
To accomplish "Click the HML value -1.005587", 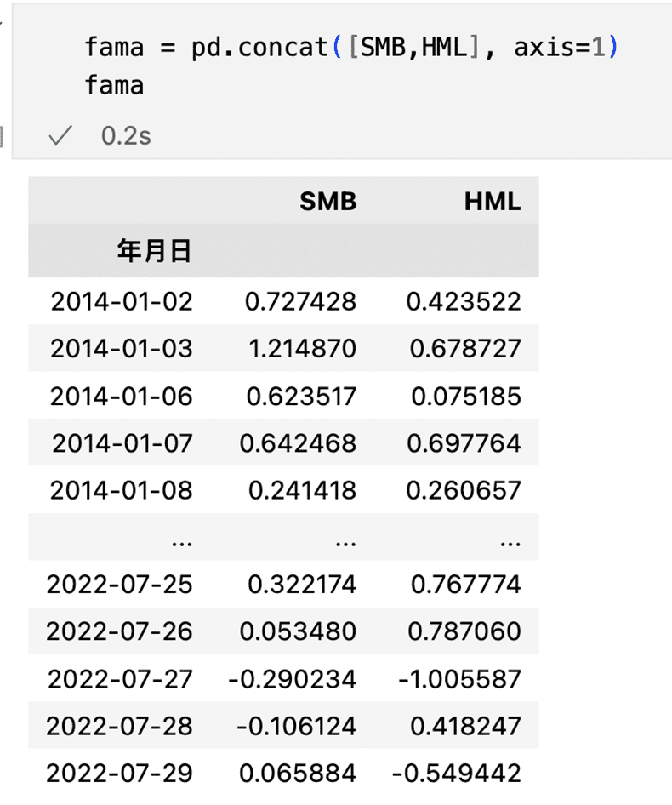I will [456, 679].
